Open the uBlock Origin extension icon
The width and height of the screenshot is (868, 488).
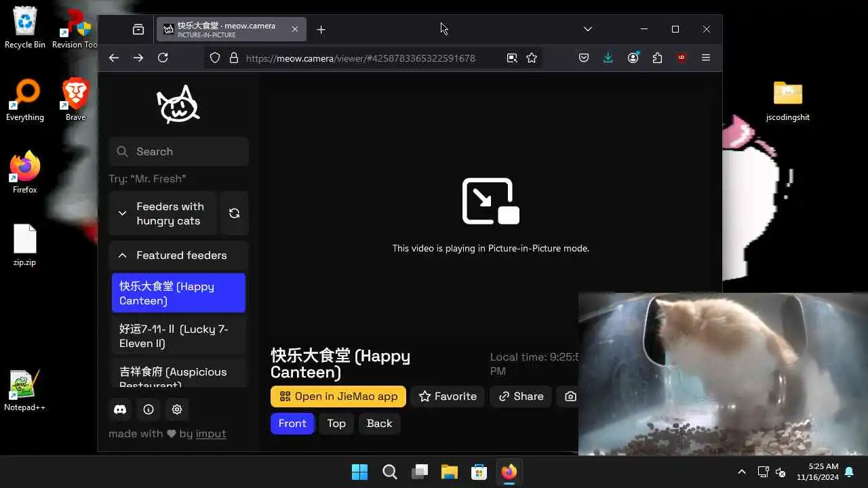pyautogui.click(x=682, y=58)
